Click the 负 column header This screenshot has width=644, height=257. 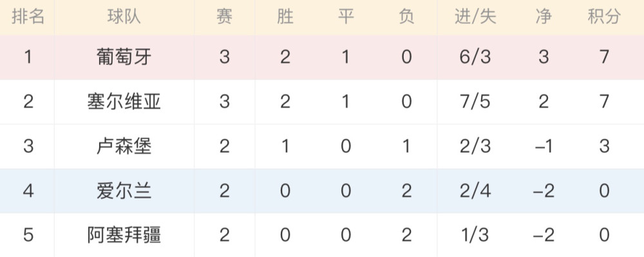(x=406, y=17)
